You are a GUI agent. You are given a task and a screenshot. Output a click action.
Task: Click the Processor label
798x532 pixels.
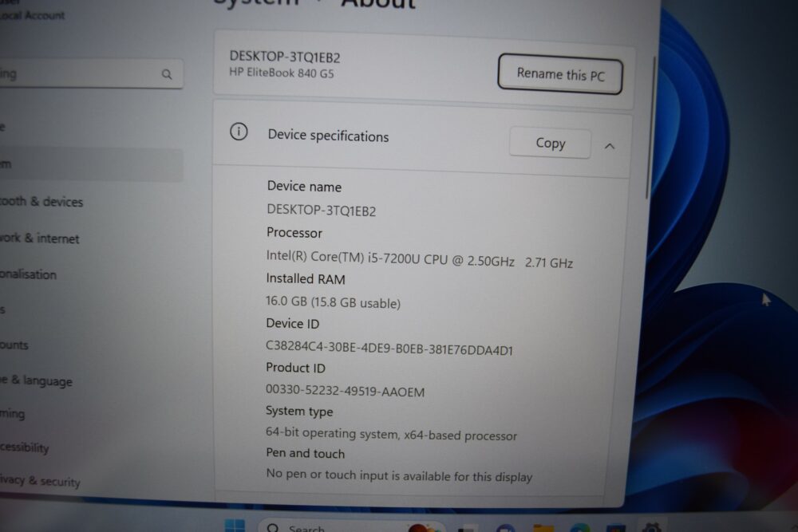click(294, 232)
